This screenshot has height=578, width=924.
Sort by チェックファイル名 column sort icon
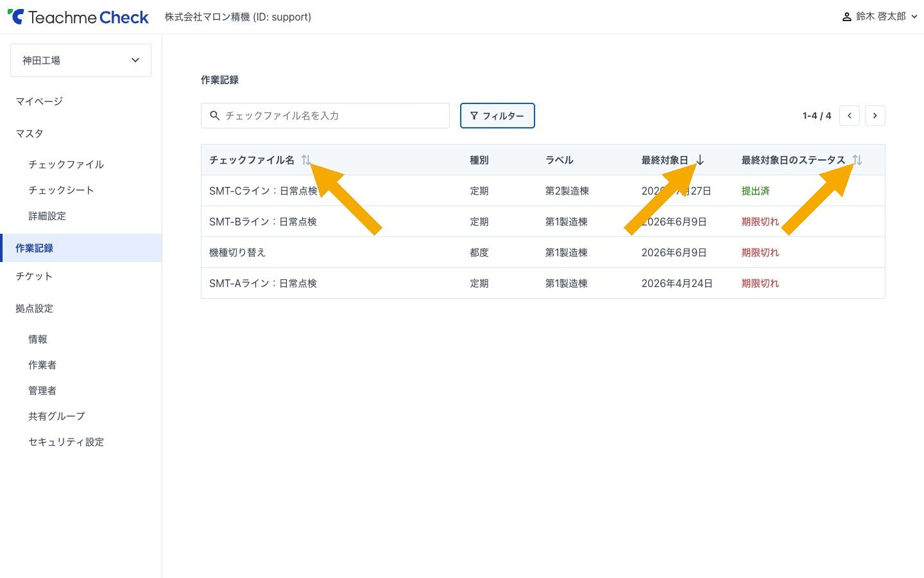click(x=306, y=160)
